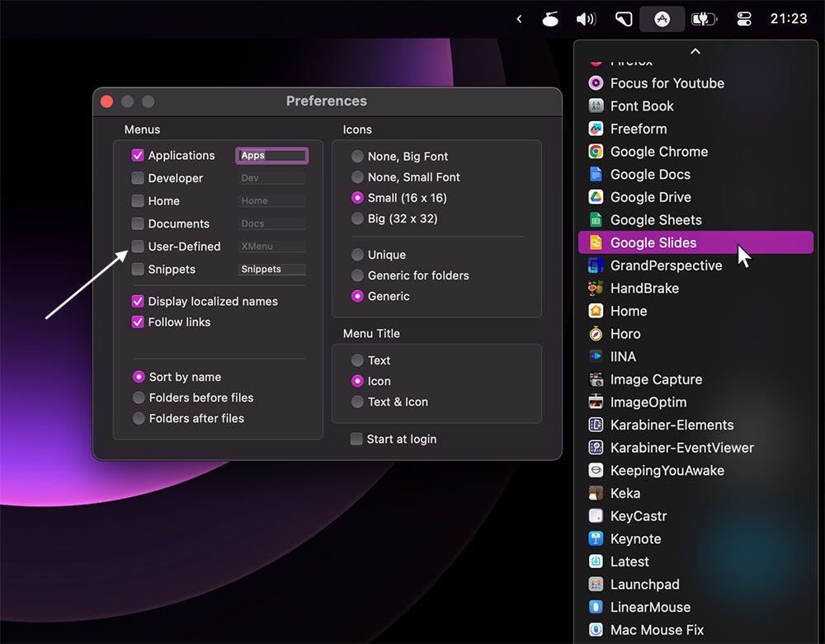Image resolution: width=825 pixels, height=644 pixels.
Task: Edit the Apps title field
Action: coord(272,155)
